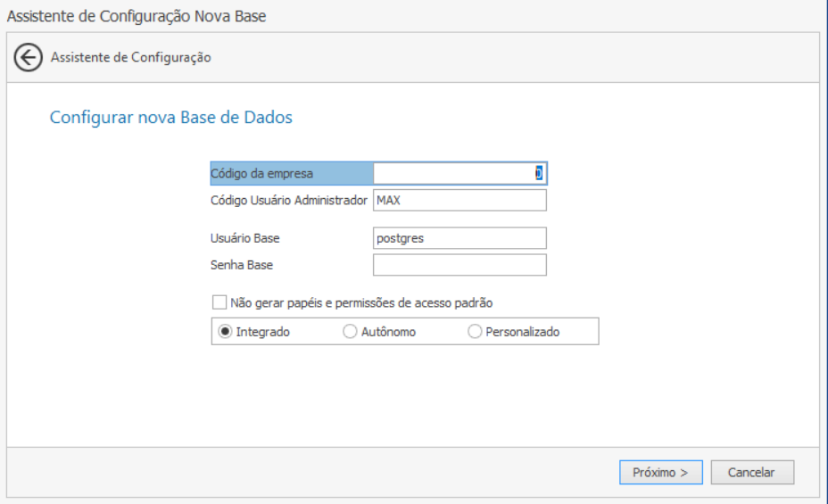
Task: Select the Integrado radio button
Action: coord(225,332)
